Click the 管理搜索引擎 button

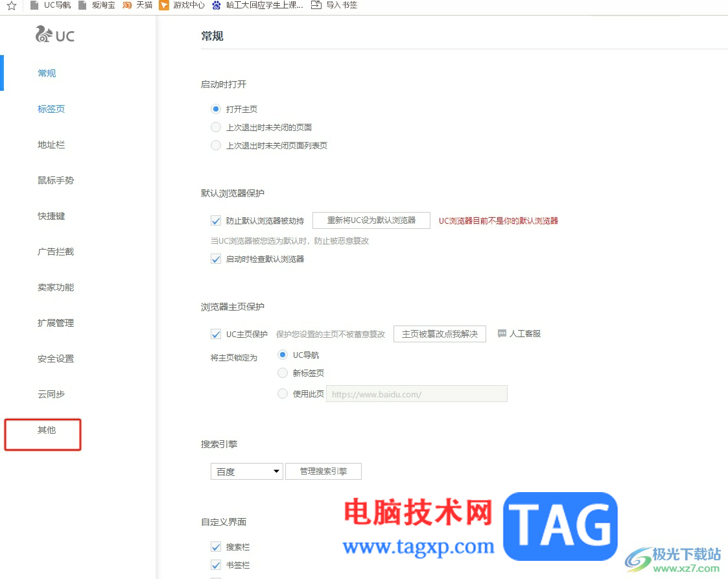click(323, 471)
